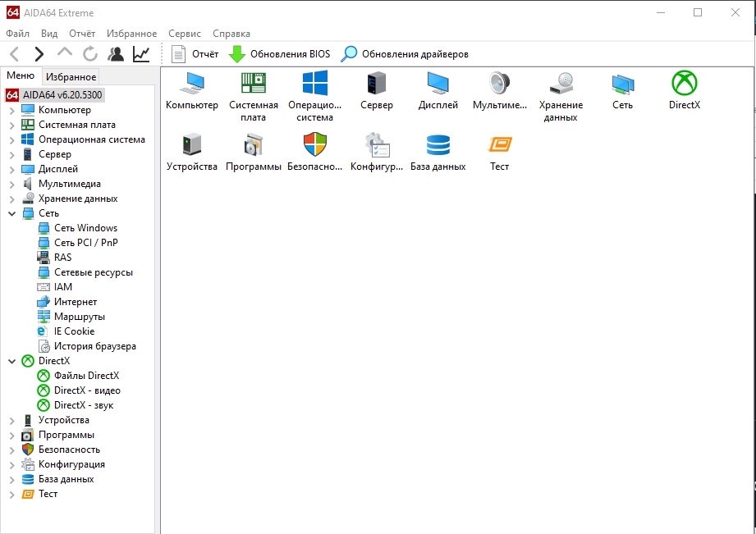Select Конфигурация in the tree

[x=64, y=464]
